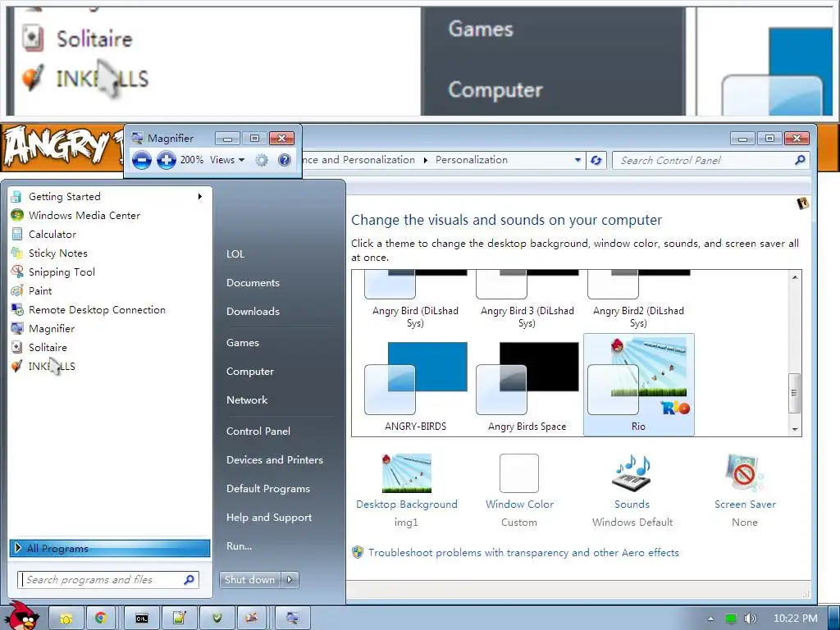The width and height of the screenshot is (840, 630).
Task: Open the Magnifier Views dropdown
Action: pos(227,160)
